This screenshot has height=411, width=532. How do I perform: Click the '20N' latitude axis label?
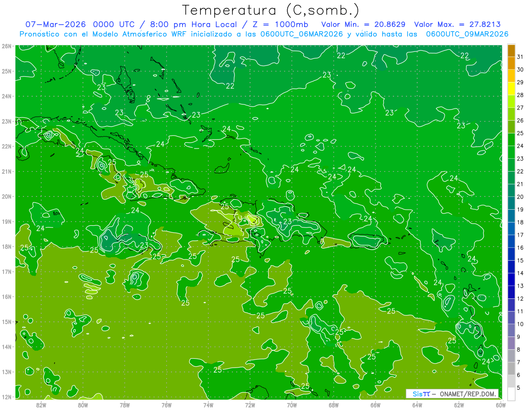(7, 196)
